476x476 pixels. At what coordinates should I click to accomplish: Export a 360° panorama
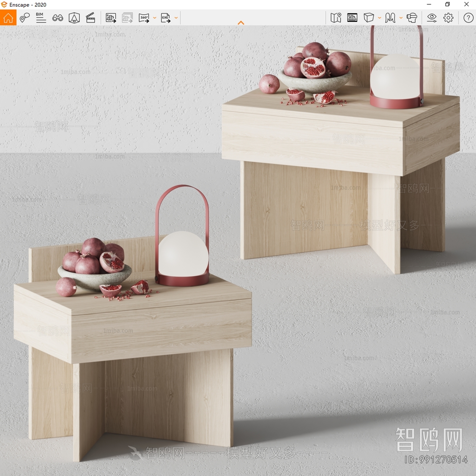[144, 18]
